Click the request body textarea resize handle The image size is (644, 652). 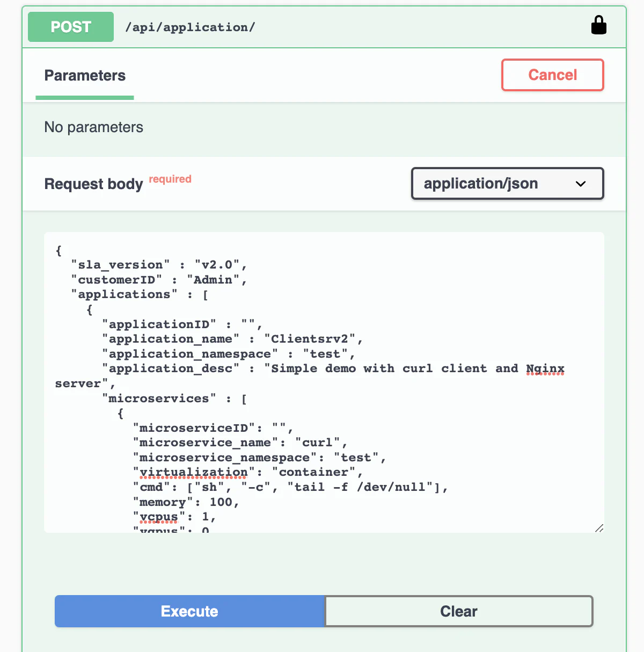pyautogui.click(x=599, y=528)
